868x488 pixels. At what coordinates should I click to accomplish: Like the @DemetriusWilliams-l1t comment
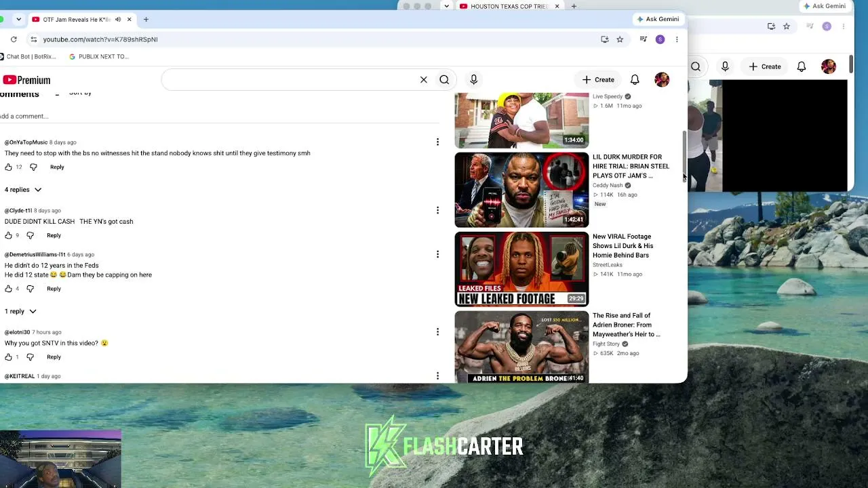[8, 289]
